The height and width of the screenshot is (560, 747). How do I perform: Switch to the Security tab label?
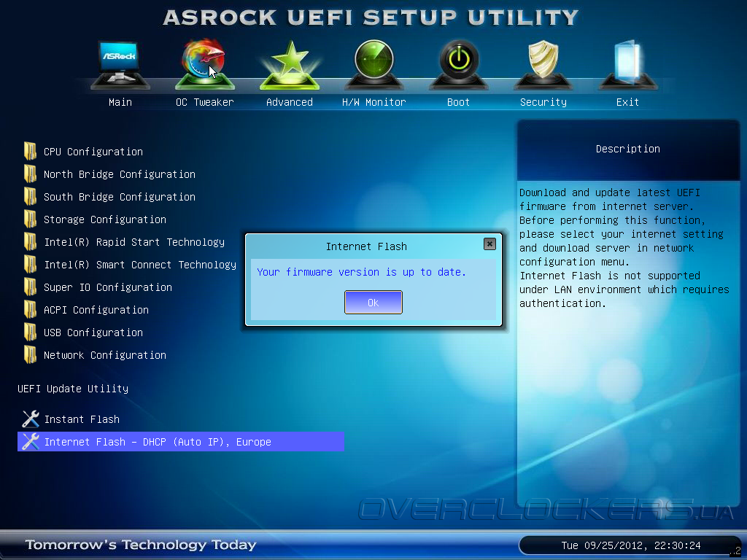[x=543, y=102]
